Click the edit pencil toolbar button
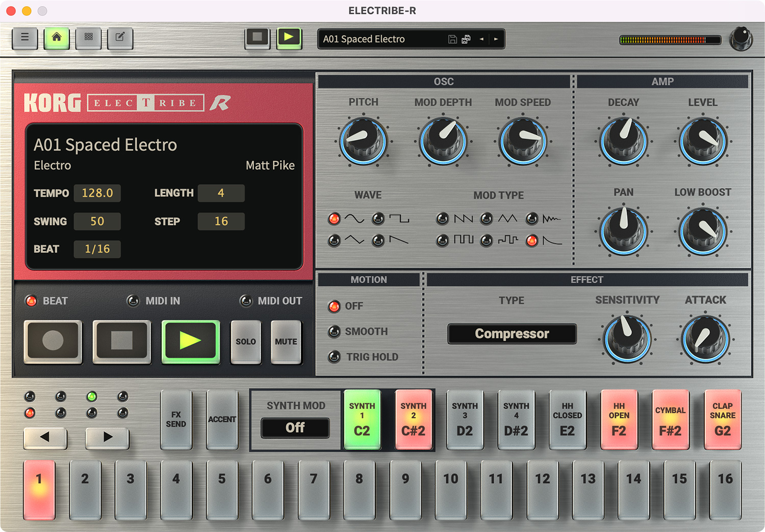The height and width of the screenshot is (532, 765). pos(120,38)
